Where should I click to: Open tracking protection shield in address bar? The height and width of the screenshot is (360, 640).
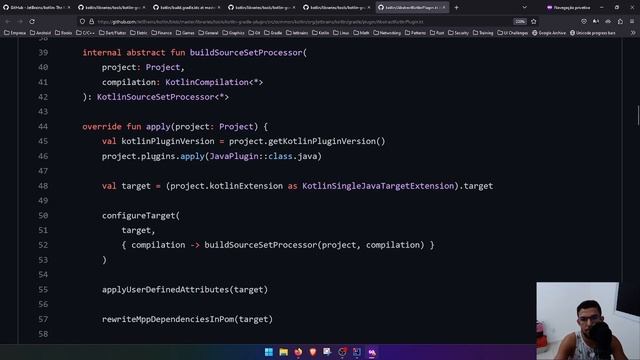coord(82,21)
